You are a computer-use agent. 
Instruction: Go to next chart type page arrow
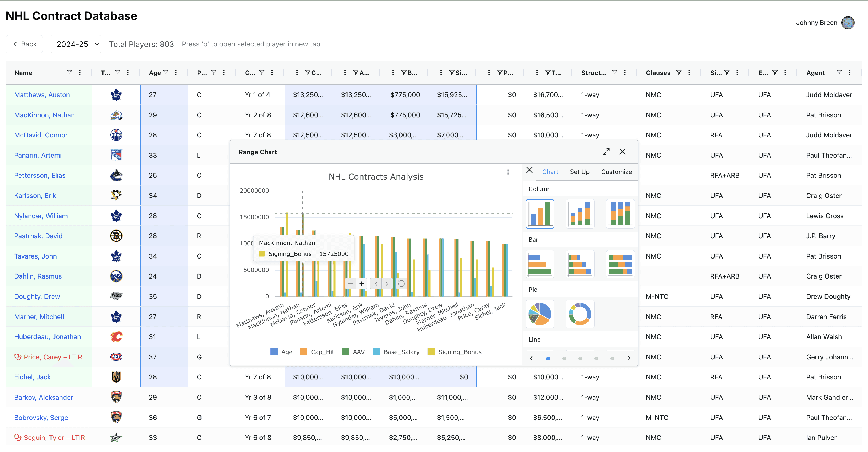(x=629, y=358)
